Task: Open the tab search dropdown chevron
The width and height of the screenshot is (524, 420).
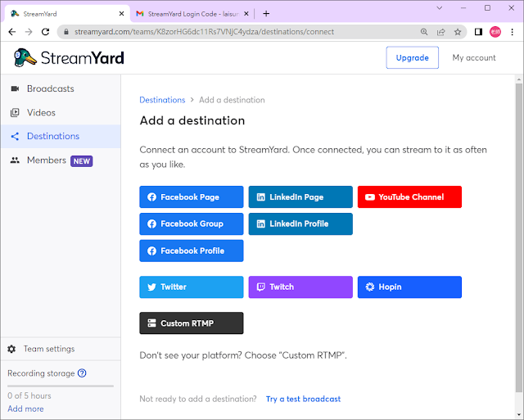Action: 440,7
